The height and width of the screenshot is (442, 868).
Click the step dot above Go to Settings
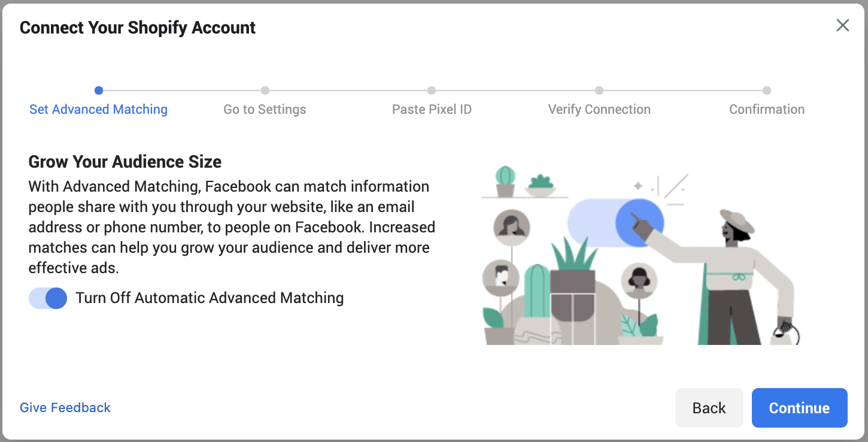pos(265,90)
